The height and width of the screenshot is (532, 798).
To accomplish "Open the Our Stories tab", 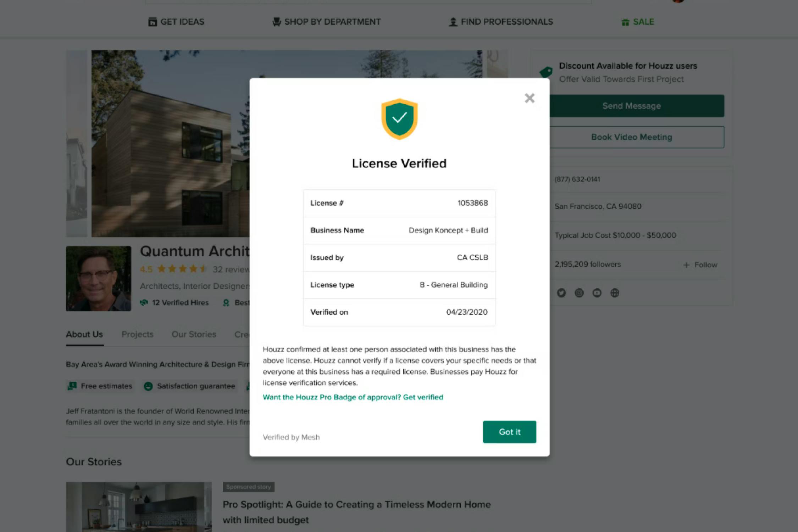I will pyautogui.click(x=194, y=334).
